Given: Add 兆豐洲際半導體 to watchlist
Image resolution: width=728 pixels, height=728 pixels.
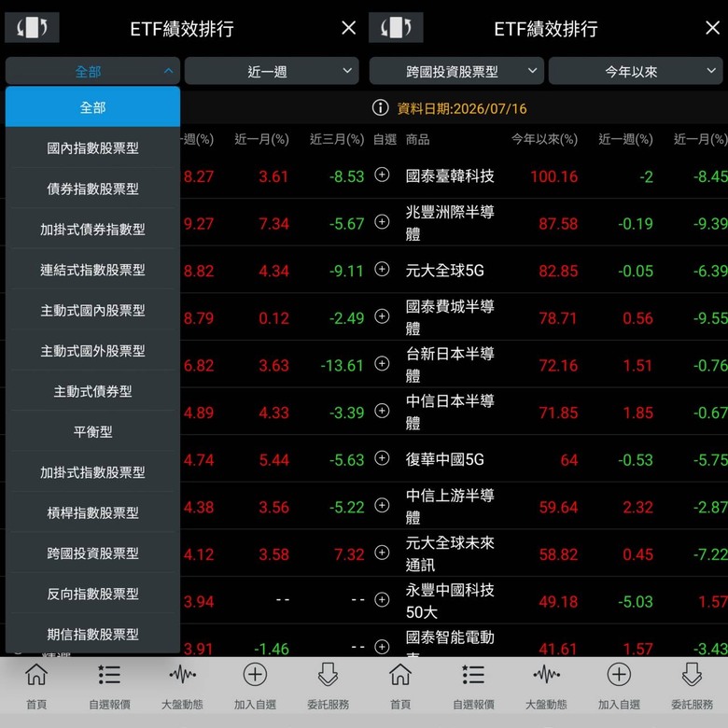Looking at the screenshot, I should click(x=382, y=222).
